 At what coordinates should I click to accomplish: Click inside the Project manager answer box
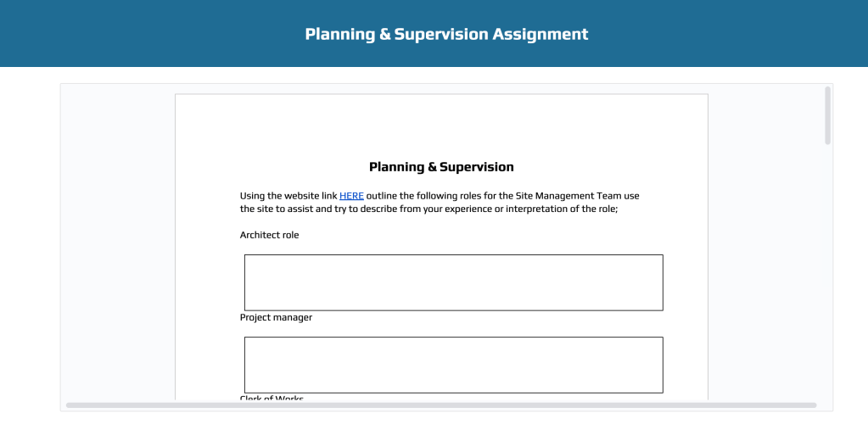[x=453, y=365]
